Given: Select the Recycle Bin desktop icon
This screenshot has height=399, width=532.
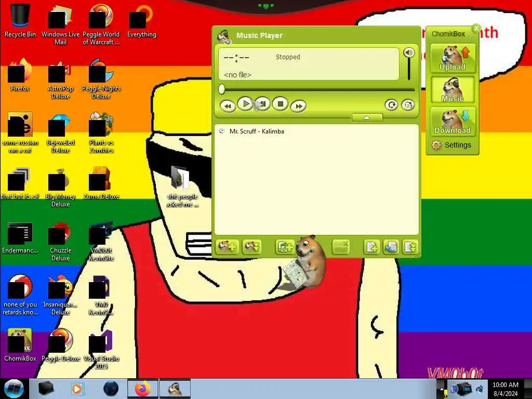Looking at the screenshot, I should point(20,20).
